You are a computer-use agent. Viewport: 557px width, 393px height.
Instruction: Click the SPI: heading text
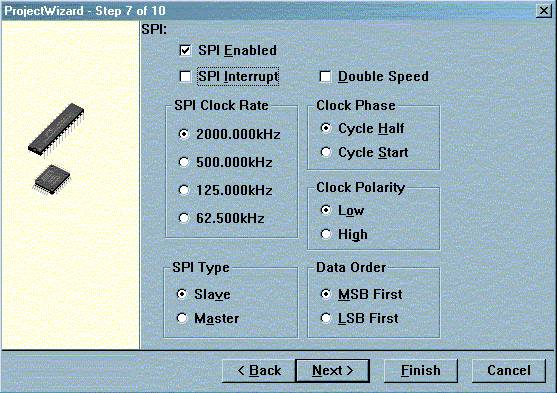click(154, 29)
